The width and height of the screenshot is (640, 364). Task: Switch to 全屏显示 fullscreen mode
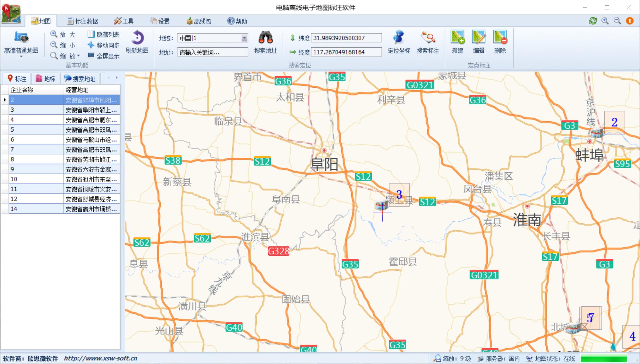(x=103, y=56)
